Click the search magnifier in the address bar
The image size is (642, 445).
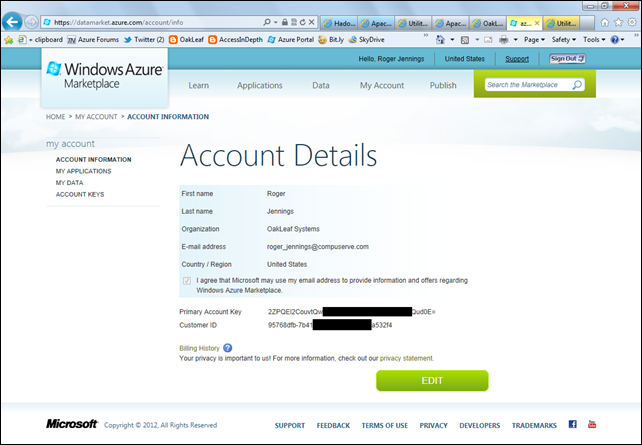pos(267,22)
